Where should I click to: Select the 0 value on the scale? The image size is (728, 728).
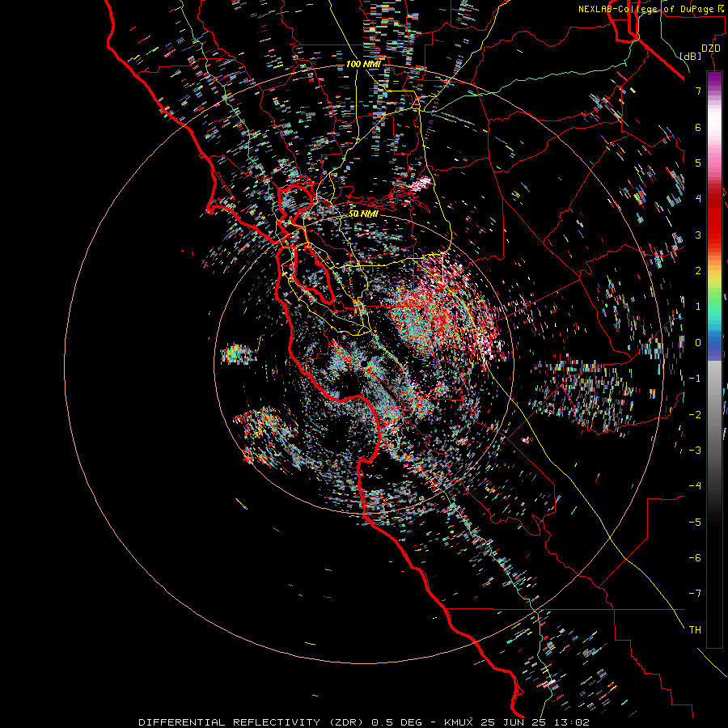[x=698, y=343]
